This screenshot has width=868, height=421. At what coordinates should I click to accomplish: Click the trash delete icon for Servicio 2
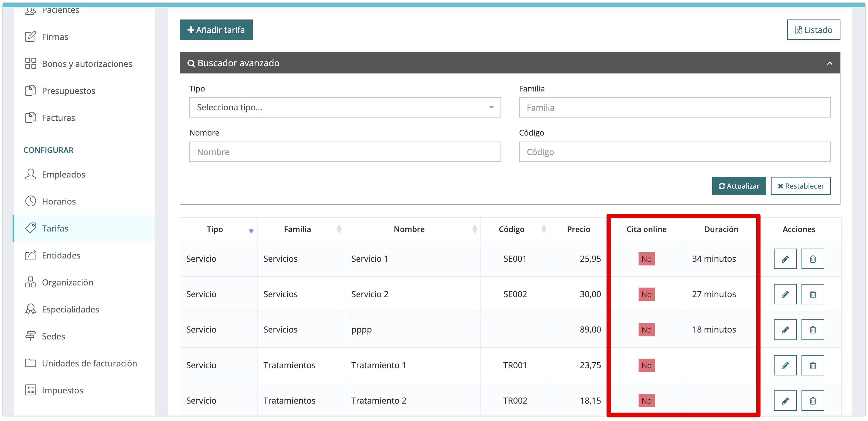click(812, 294)
